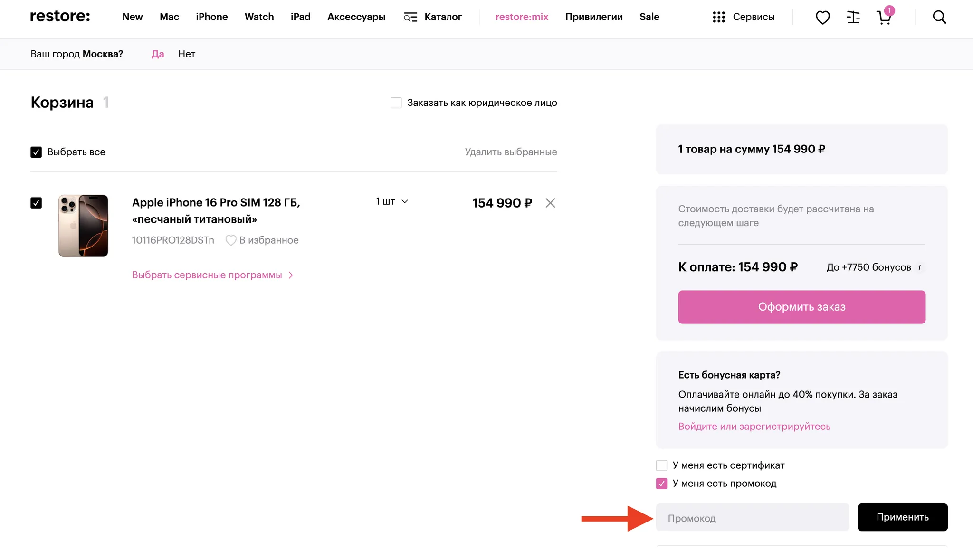973x560 pixels.
Task: Click the Оформить заказ button
Action: (x=801, y=307)
